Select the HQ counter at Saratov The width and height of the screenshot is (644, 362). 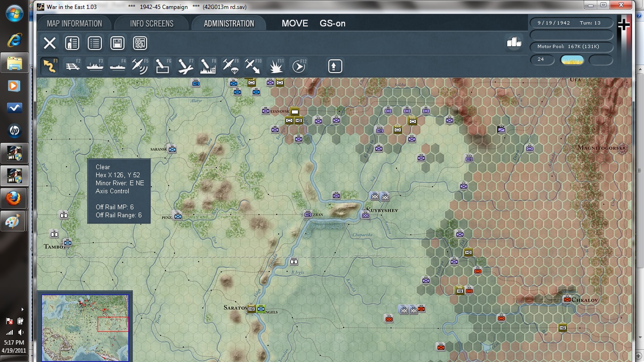tap(251, 309)
